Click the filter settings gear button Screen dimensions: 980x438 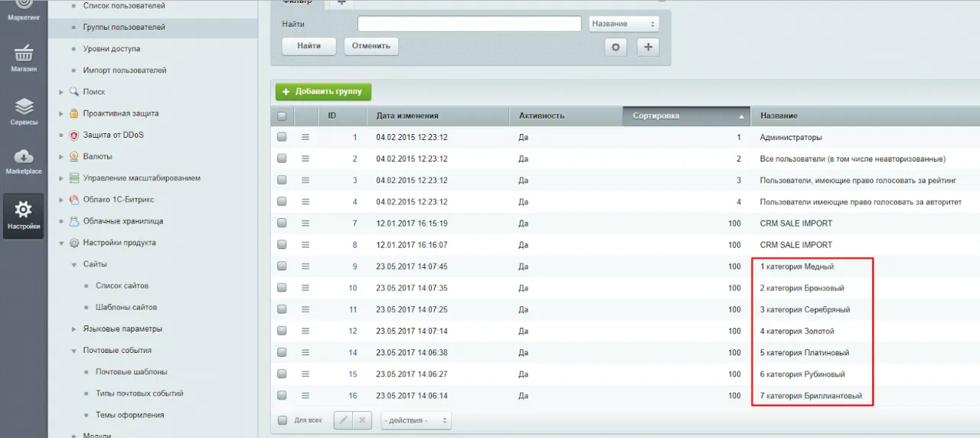point(616,47)
